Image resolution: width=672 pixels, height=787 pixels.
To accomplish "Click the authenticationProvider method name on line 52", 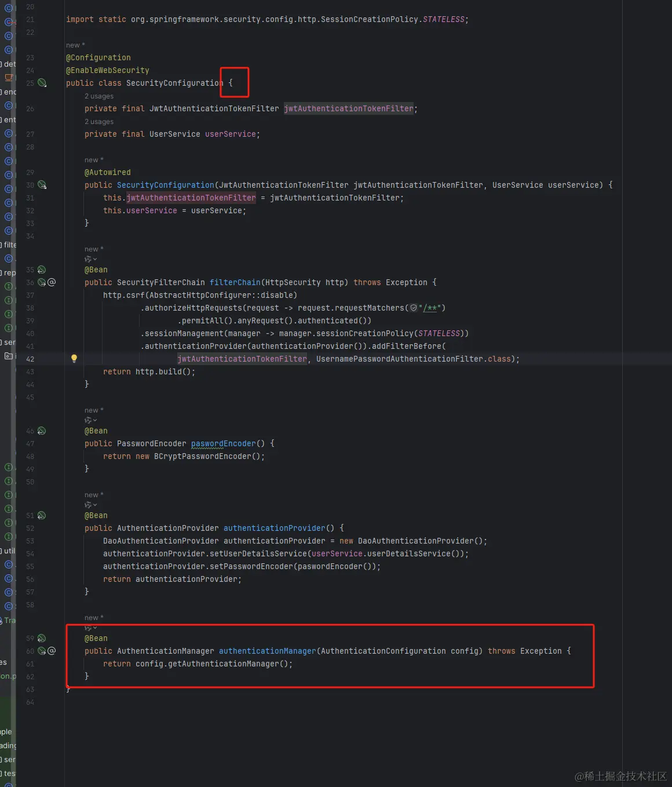I will point(275,528).
